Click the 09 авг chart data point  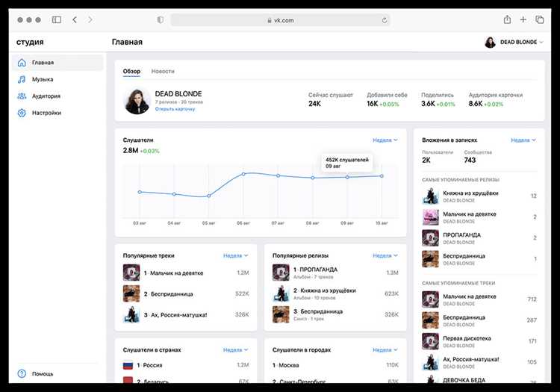(347, 177)
